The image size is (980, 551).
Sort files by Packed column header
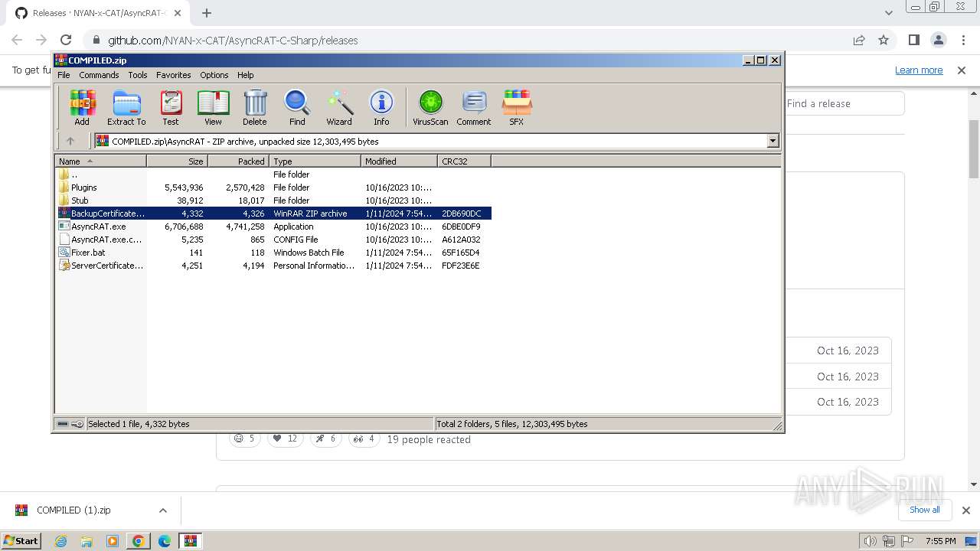pos(238,161)
